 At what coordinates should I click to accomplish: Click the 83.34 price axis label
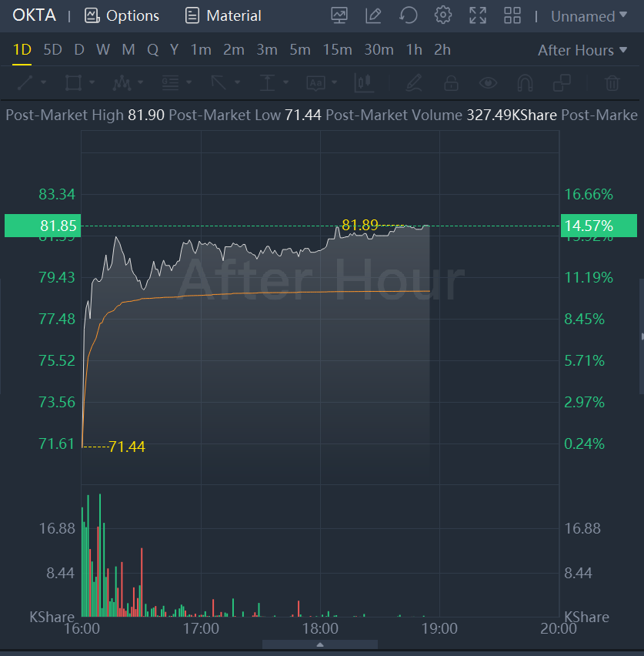(x=57, y=195)
